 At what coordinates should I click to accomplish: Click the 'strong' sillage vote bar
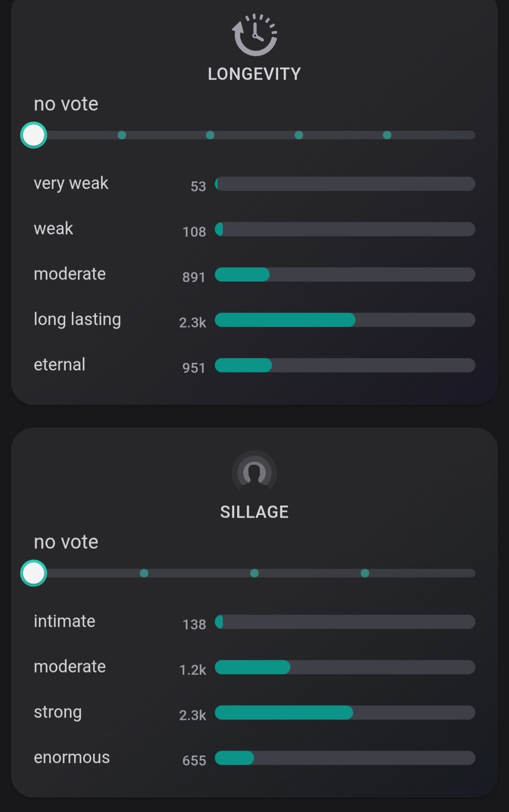point(345,713)
